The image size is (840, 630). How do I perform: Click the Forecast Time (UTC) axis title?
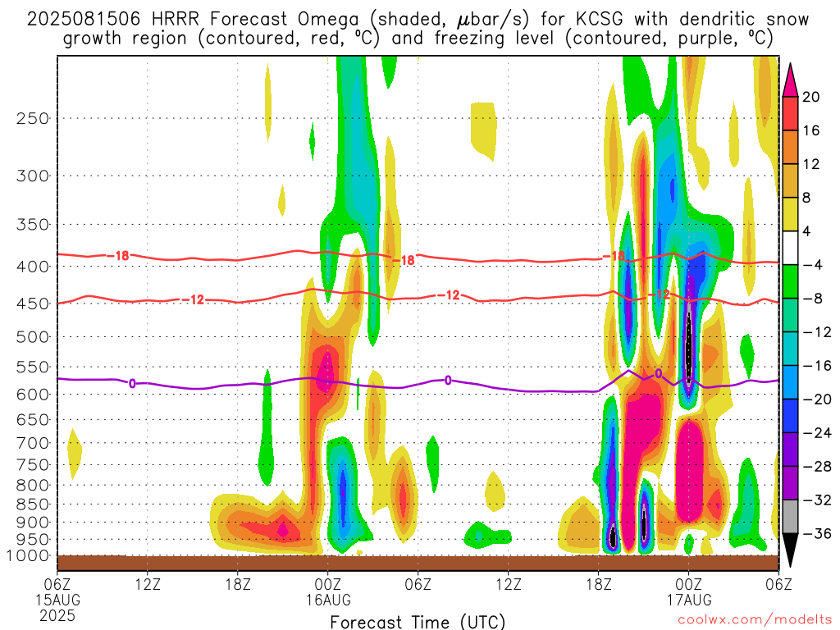(x=418, y=622)
